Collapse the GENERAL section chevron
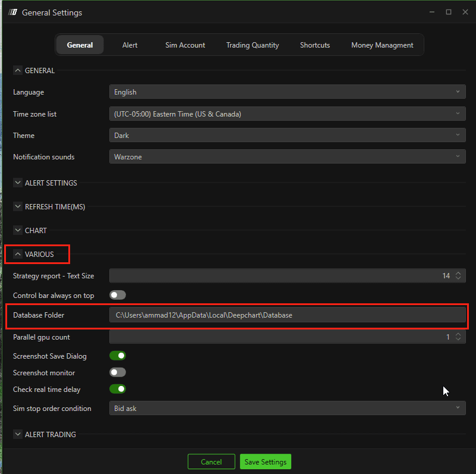 tap(18, 71)
